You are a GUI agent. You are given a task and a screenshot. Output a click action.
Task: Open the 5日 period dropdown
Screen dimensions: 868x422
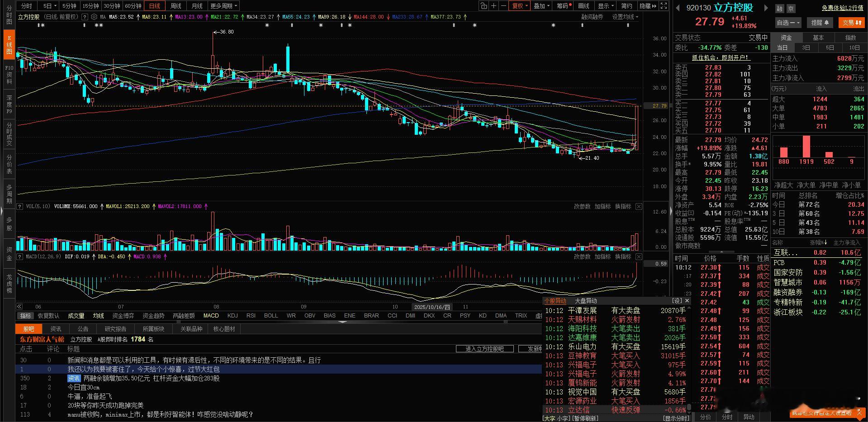tap(50, 6)
